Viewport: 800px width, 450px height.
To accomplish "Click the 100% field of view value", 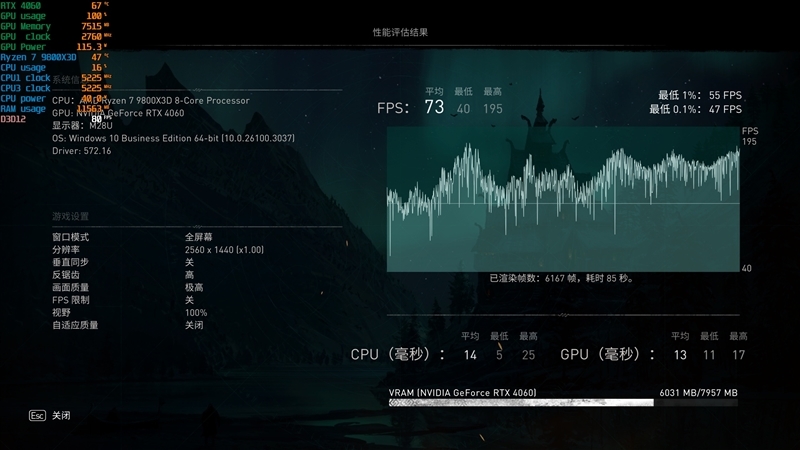I will (196, 313).
